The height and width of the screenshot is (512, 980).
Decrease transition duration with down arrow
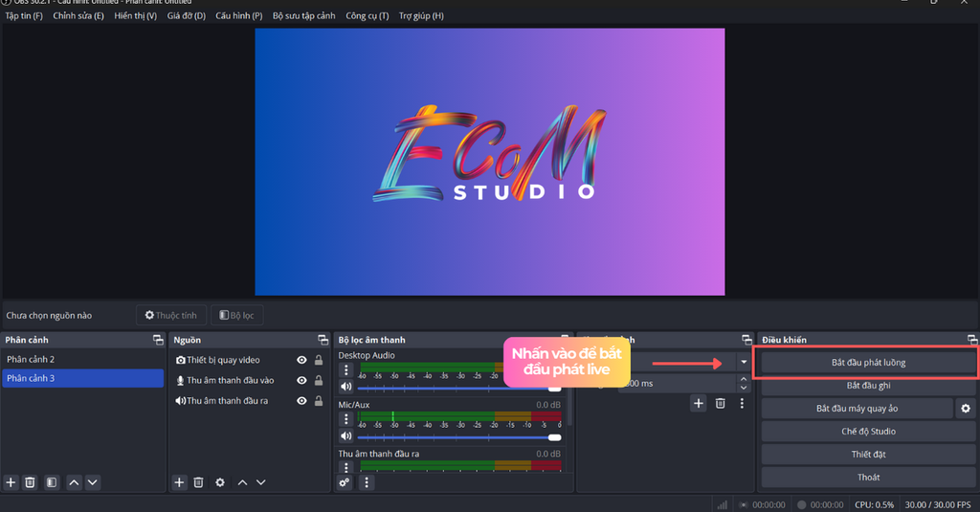pyautogui.click(x=743, y=388)
